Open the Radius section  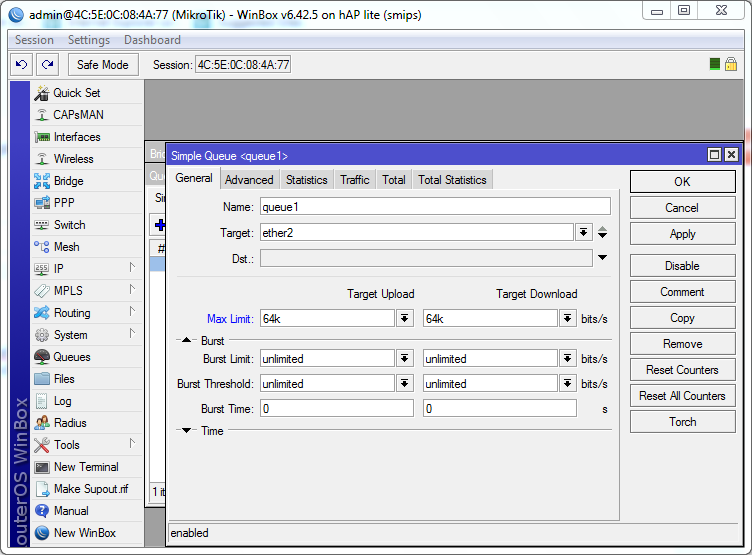click(x=88, y=423)
